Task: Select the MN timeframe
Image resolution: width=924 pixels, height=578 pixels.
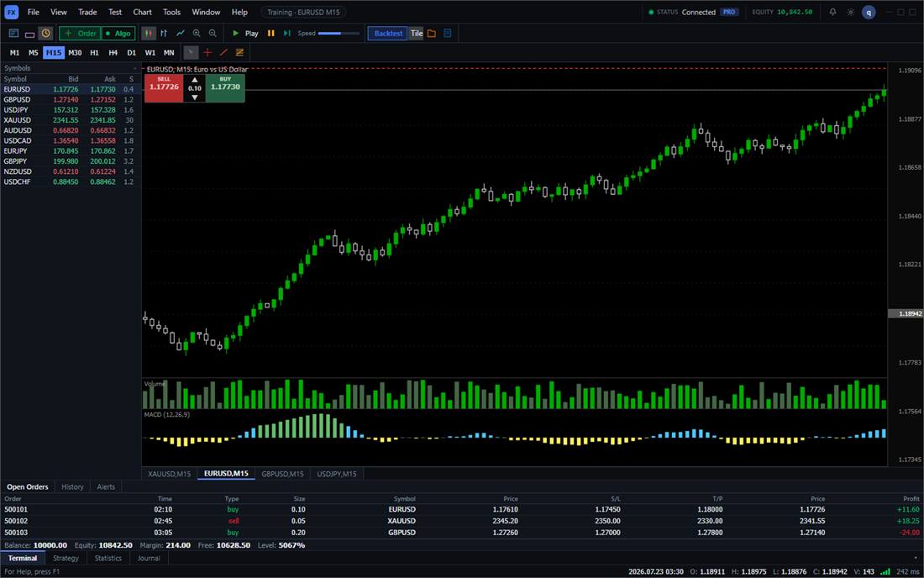Action: 169,52
